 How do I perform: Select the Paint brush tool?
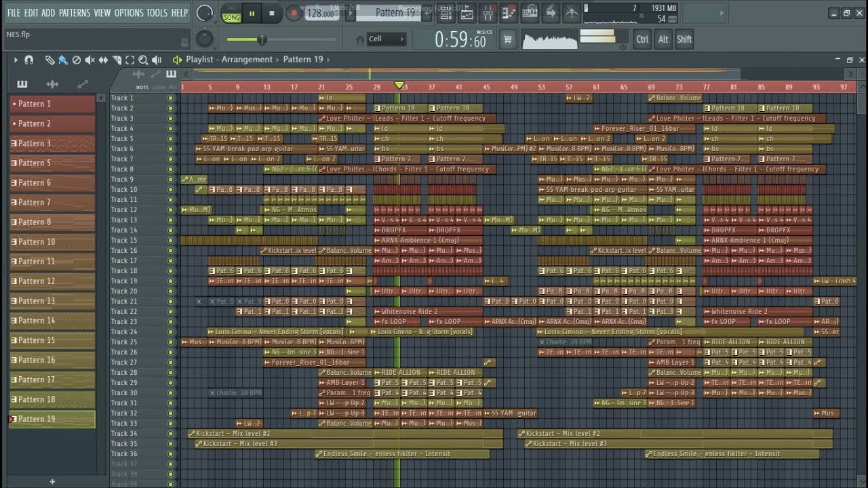pos(63,60)
